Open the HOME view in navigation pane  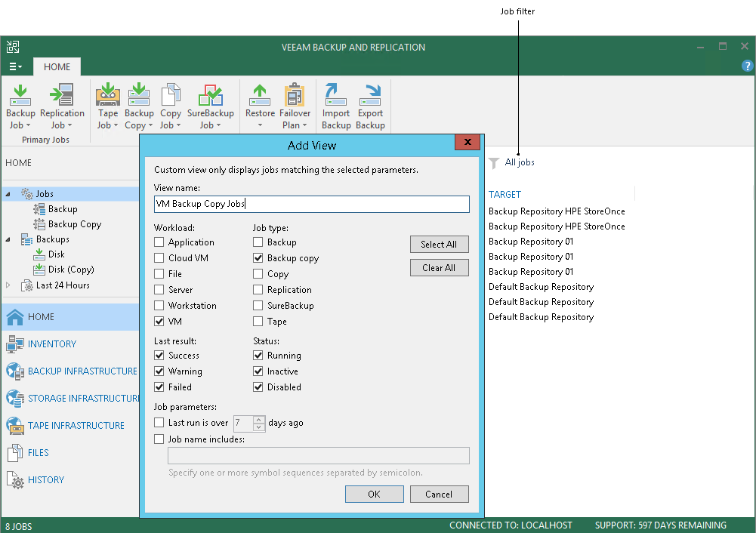click(70, 316)
